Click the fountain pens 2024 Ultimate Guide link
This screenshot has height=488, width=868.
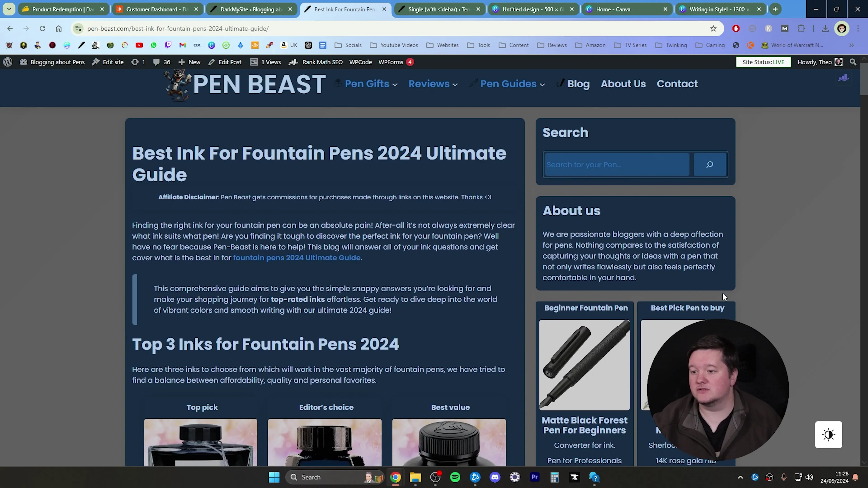click(x=296, y=257)
